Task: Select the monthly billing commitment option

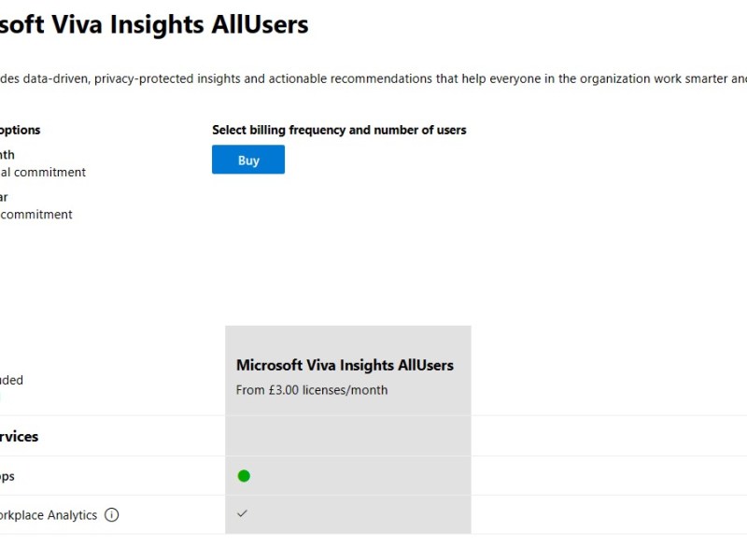Action: (x=42, y=163)
